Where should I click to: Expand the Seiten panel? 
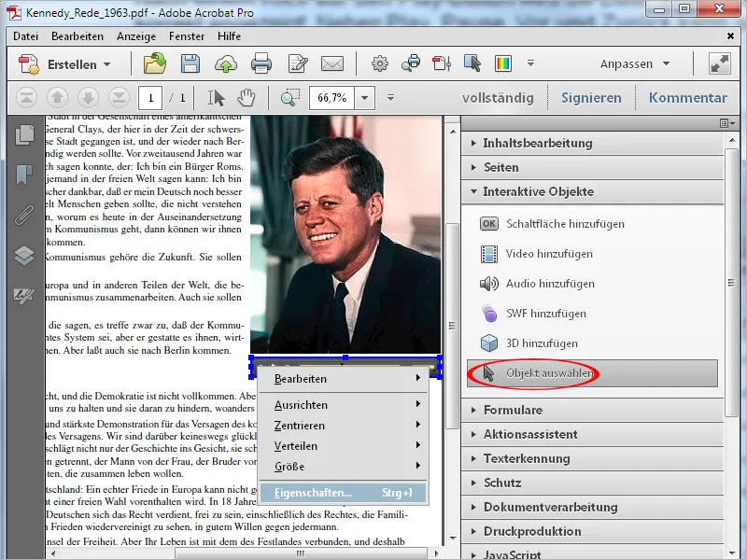click(x=592, y=168)
